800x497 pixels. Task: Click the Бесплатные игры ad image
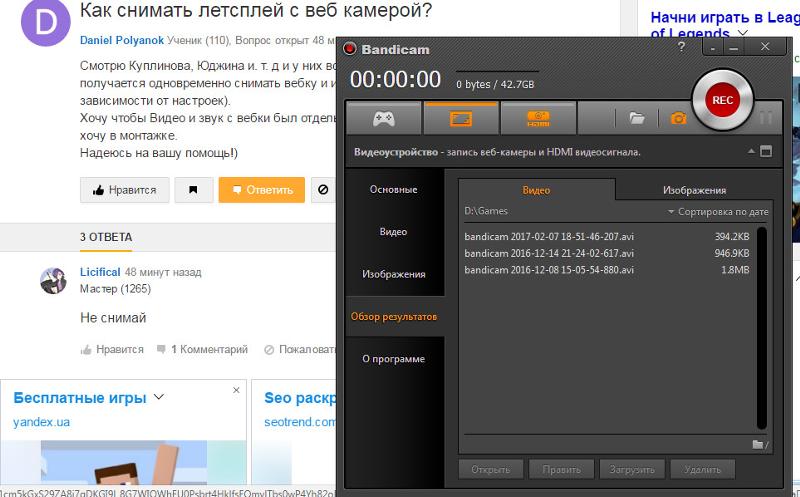click(x=124, y=462)
